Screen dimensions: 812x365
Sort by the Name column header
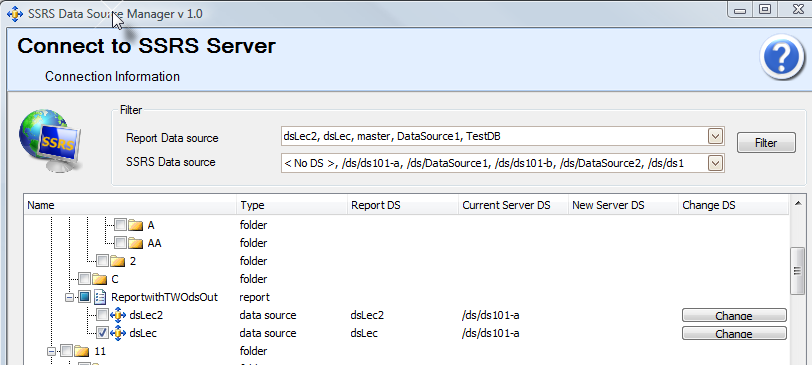click(x=130, y=206)
